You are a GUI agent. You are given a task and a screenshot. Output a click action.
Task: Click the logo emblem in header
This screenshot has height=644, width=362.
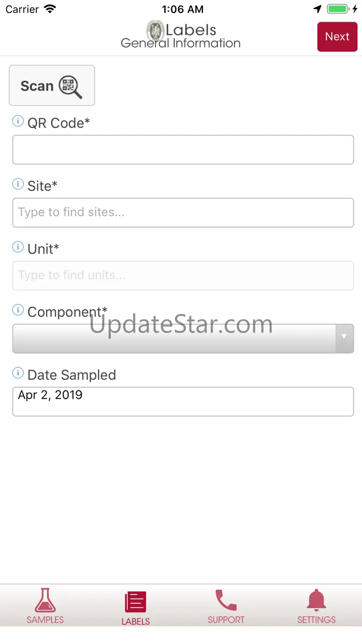pos(155,31)
